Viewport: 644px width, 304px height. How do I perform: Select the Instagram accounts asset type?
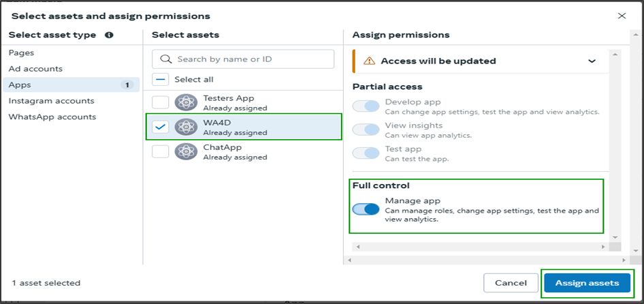coord(51,101)
